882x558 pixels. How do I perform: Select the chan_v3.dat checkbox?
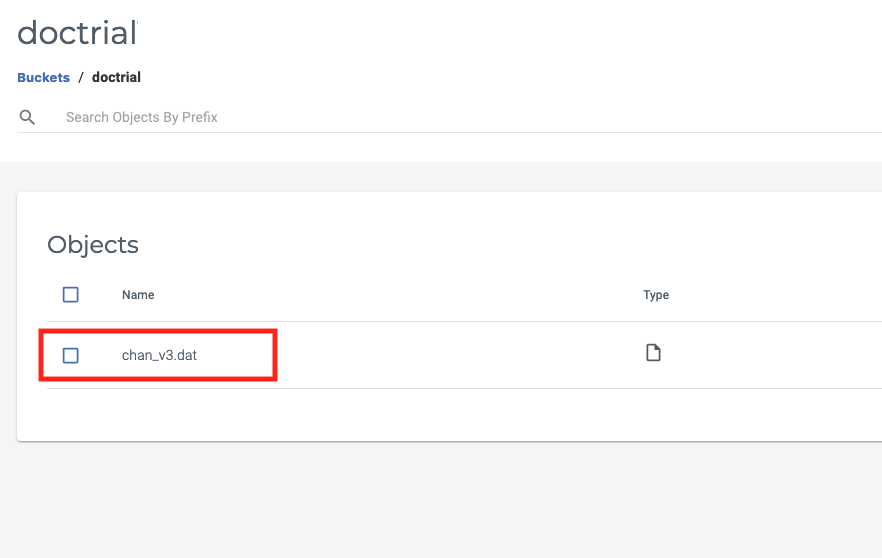point(70,355)
